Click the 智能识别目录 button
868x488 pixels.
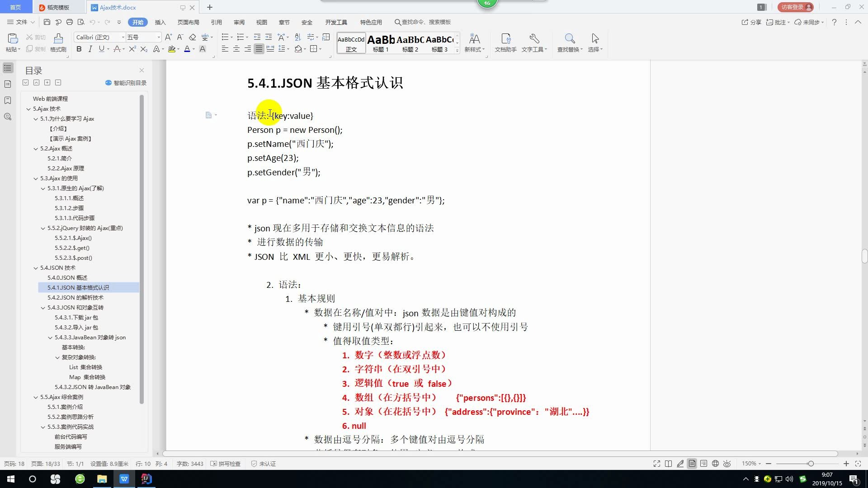pos(126,83)
